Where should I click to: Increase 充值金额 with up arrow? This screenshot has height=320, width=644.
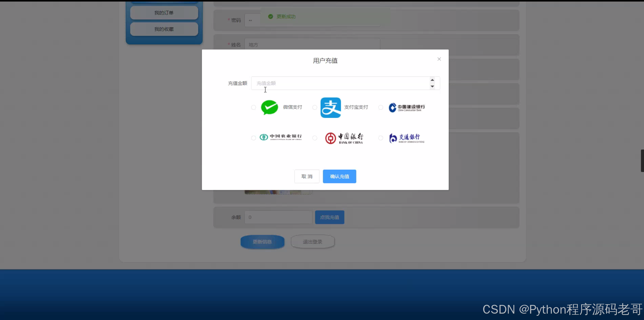pos(432,80)
